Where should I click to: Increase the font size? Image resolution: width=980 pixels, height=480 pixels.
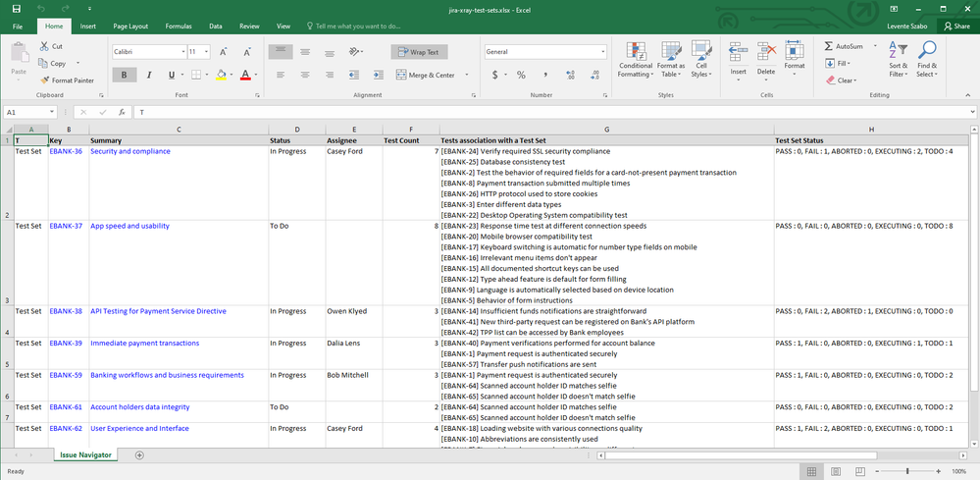point(223,52)
